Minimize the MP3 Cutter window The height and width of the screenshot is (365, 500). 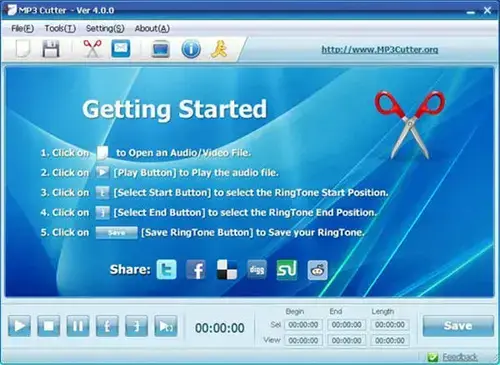coord(471,11)
